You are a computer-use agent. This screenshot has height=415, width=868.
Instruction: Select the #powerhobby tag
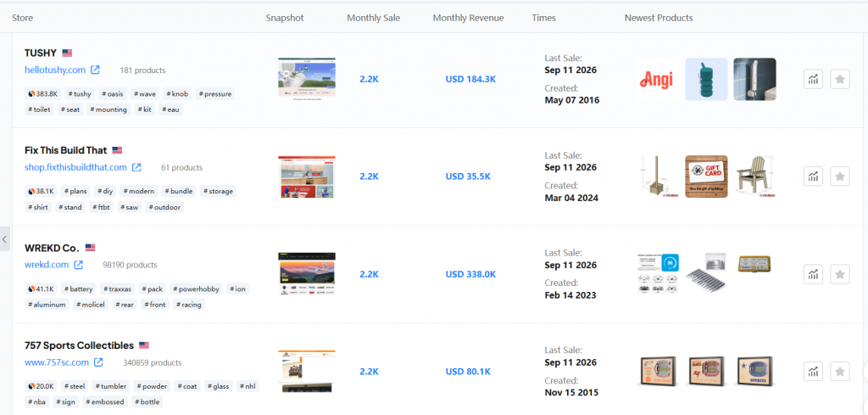coord(196,289)
